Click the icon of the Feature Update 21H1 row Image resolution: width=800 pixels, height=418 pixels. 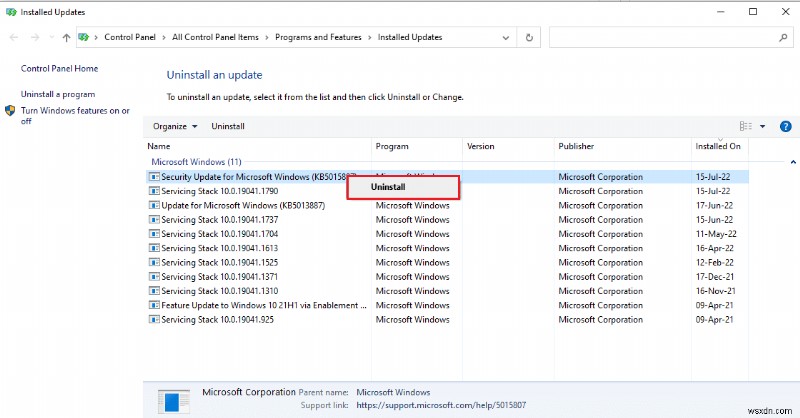(x=154, y=305)
